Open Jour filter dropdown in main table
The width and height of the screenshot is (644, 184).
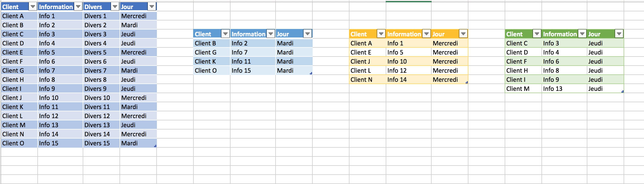152,7
